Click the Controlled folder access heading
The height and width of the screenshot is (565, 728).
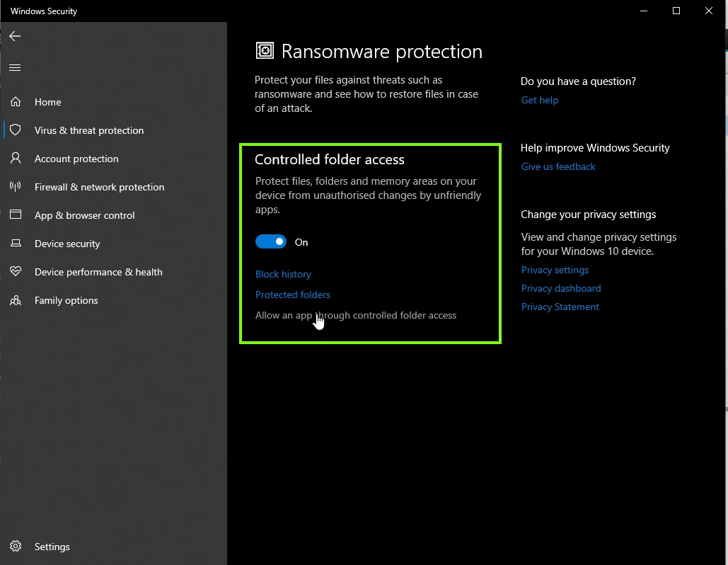pyautogui.click(x=330, y=159)
